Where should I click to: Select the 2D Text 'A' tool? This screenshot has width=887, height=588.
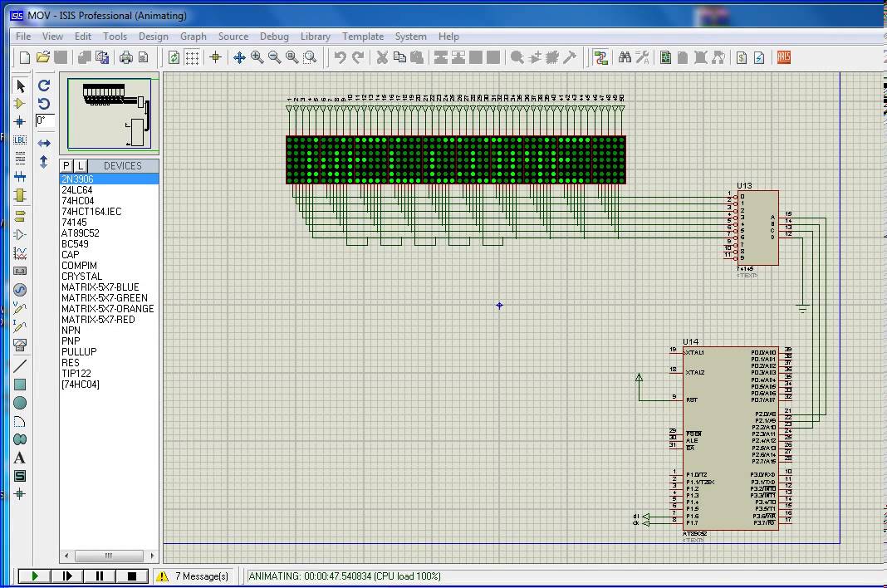(20, 458)
